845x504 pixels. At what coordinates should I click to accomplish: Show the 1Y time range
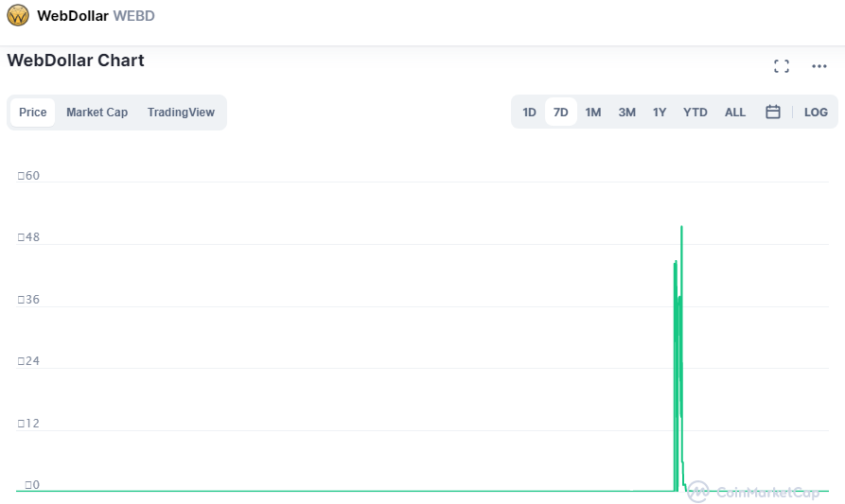(660, 112)
